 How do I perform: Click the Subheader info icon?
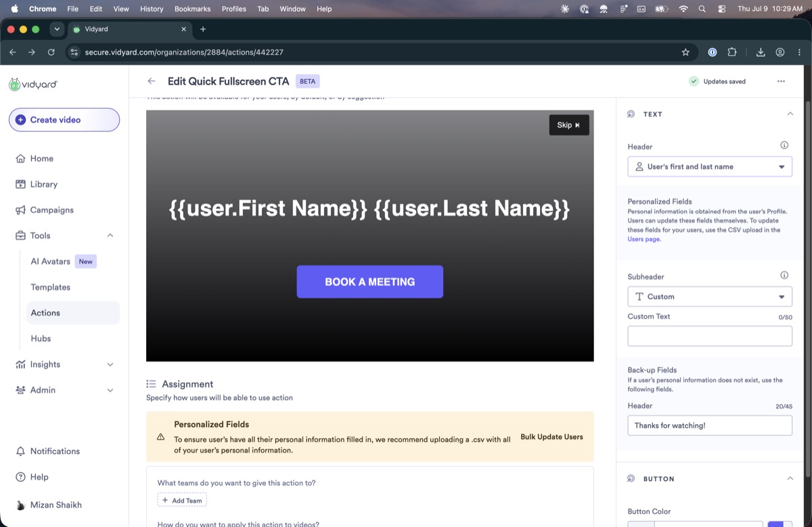[x=784, y=275]
